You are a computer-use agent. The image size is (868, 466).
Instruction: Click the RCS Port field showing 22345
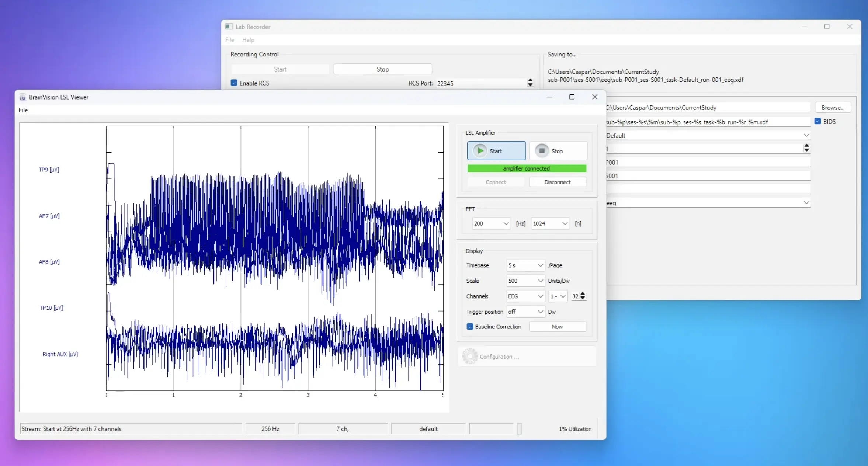pos(481,83)
